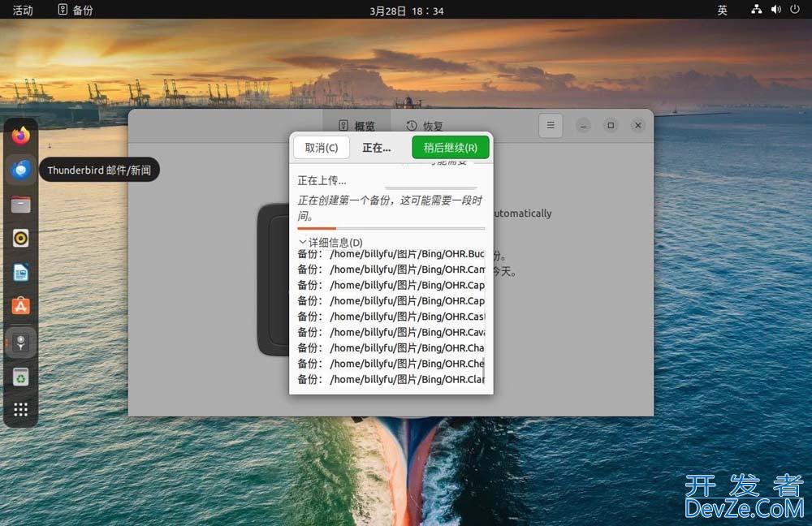The image size is (812, 526).
Task: Open Rhythmbox music player in dock
Action: (21, 238)
